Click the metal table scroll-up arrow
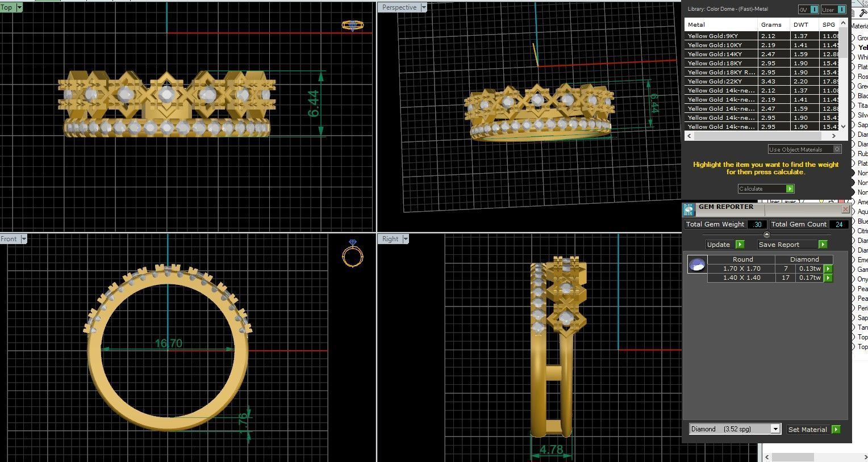Screen dimensions: 868x462 point(843,23)
